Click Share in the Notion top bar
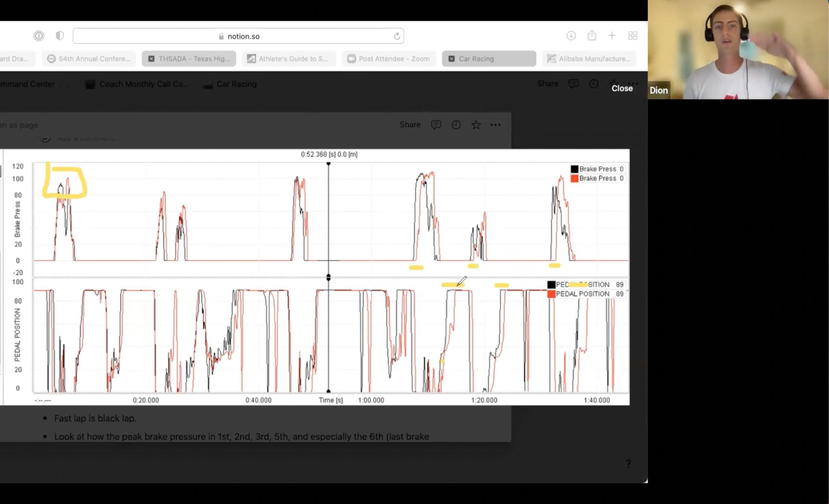This screenshot has width=829, height=504. coord(547,84)
